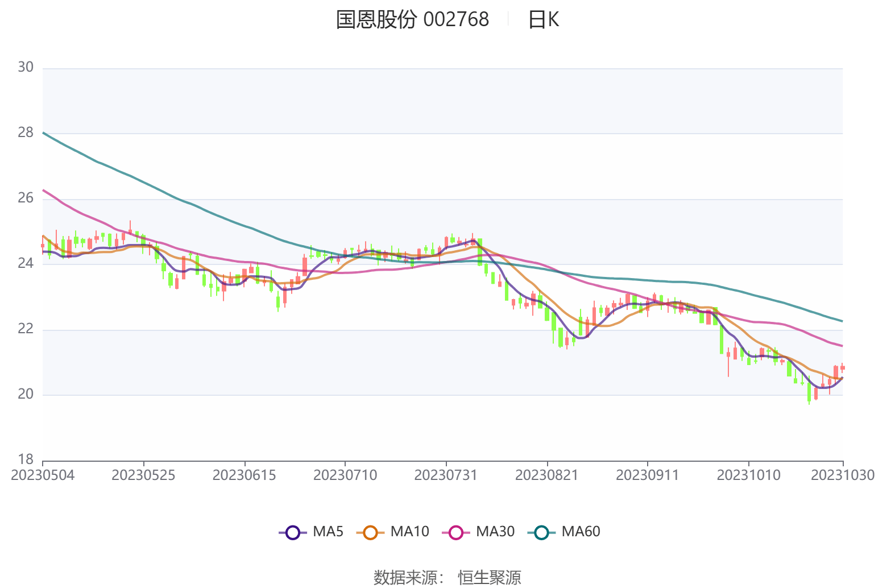The width and height of the screenshot is (895, 588).
Task: Toggle the MA5 series via its text label
Action: pos(328,532)
